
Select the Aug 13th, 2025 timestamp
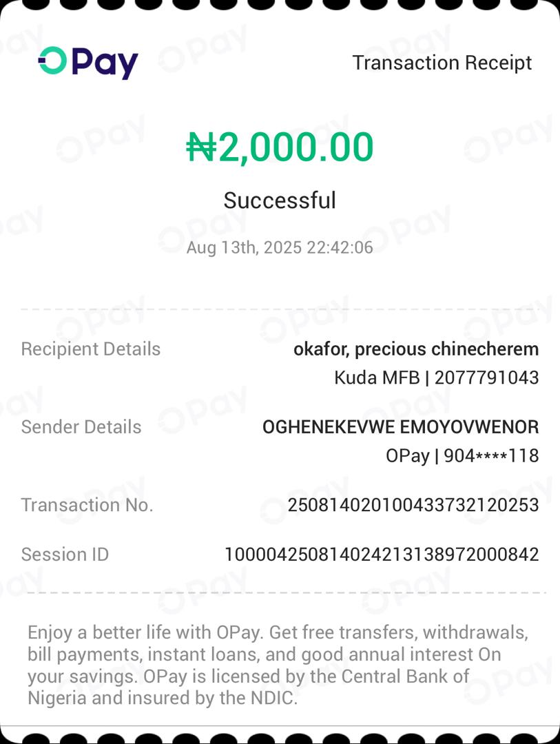pyautogui.click(x=280, y=247)
